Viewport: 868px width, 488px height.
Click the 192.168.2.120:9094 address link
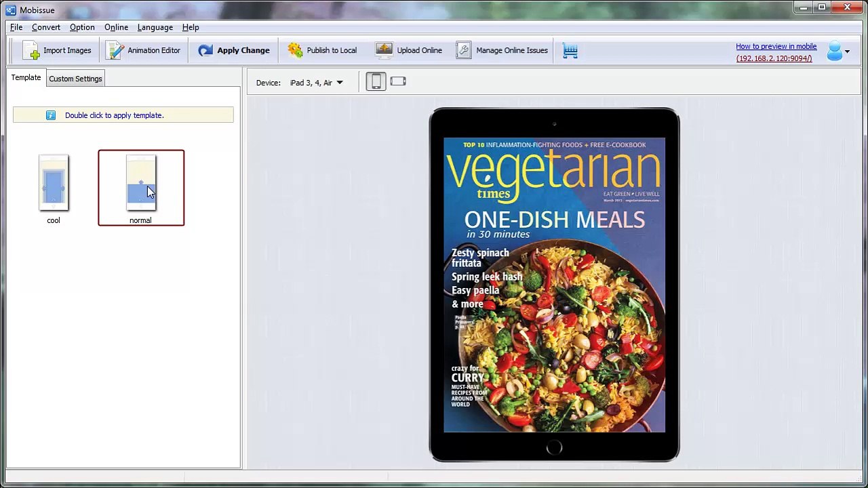pyautogui.click(x=774, y=58)
